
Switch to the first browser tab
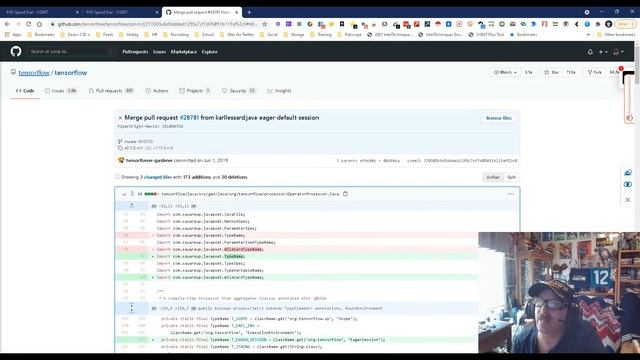coord(41,12)
